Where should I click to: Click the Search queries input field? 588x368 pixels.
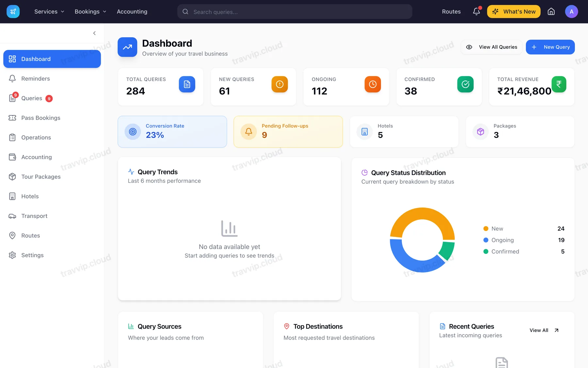tap(295, 11)
